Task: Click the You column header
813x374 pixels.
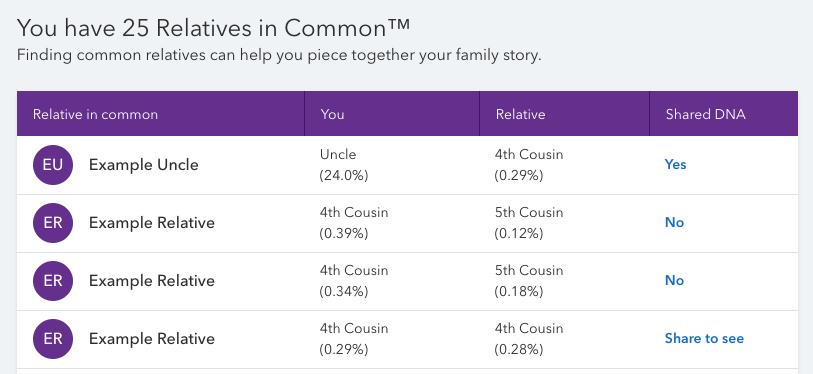Action: 332,114
